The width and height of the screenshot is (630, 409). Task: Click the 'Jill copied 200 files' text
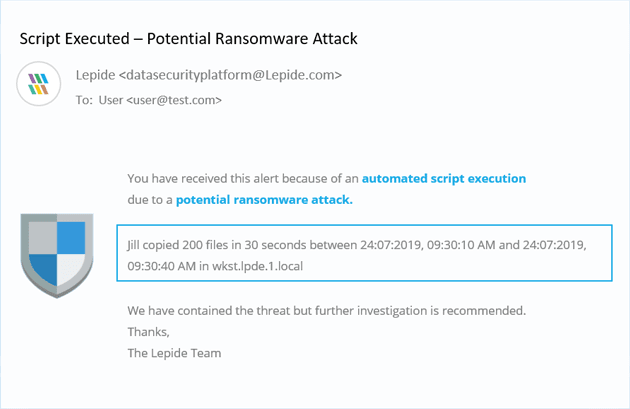178,245
